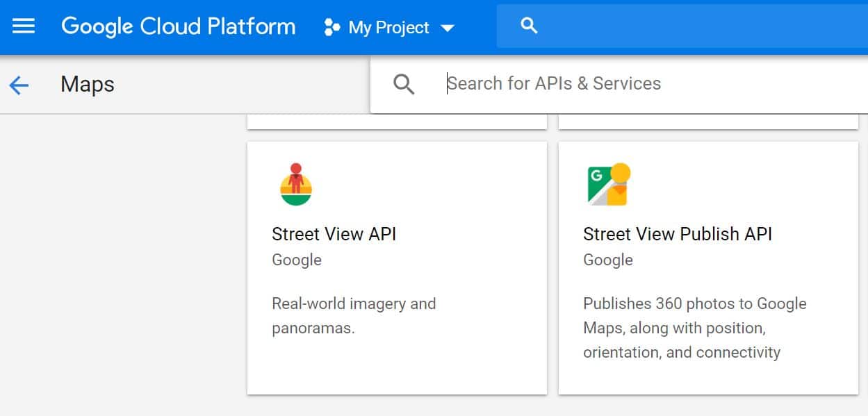Select the Street View API description text
Viewport: 868px width, 416px height.
(x=353, y=316)
